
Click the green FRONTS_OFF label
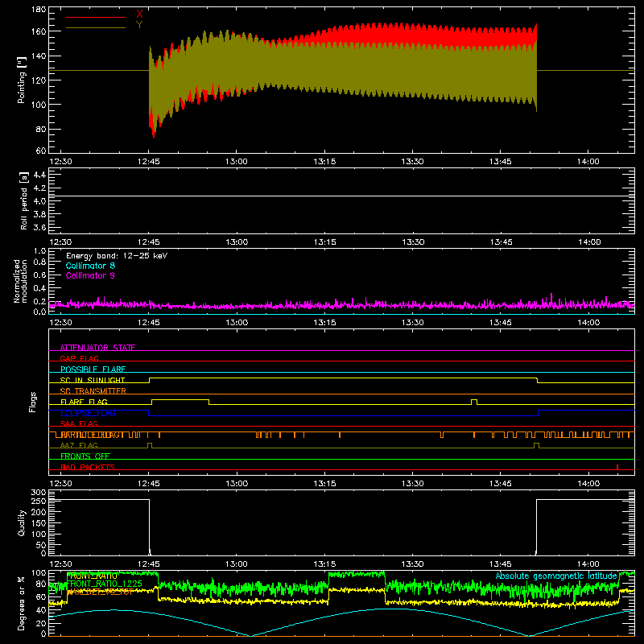(85, 456)
